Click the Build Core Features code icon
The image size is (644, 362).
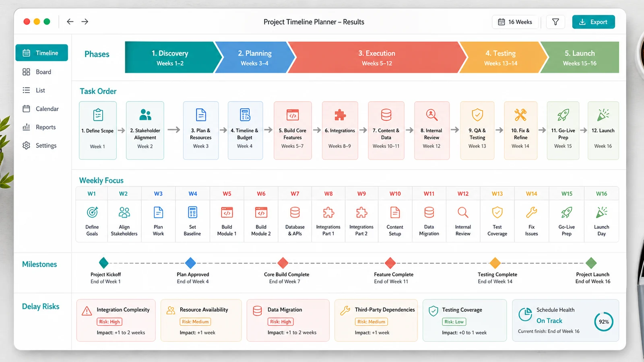293,115
